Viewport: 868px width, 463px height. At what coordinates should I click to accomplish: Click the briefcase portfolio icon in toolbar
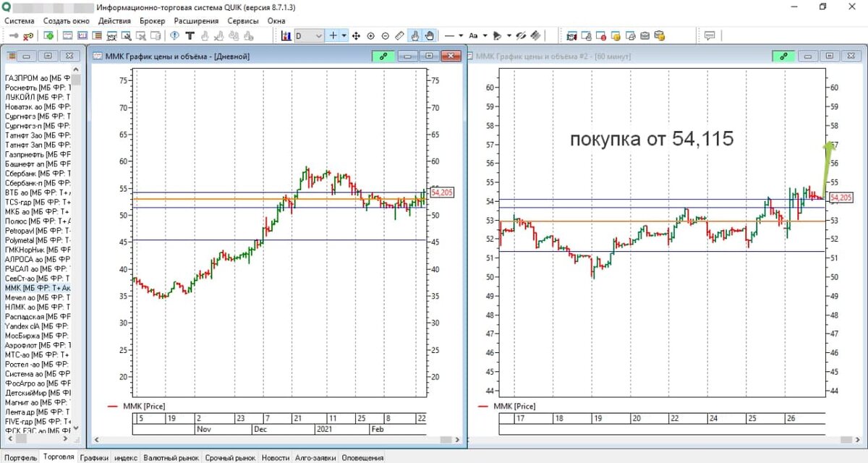pyautogui.click(x=644, y=35)
